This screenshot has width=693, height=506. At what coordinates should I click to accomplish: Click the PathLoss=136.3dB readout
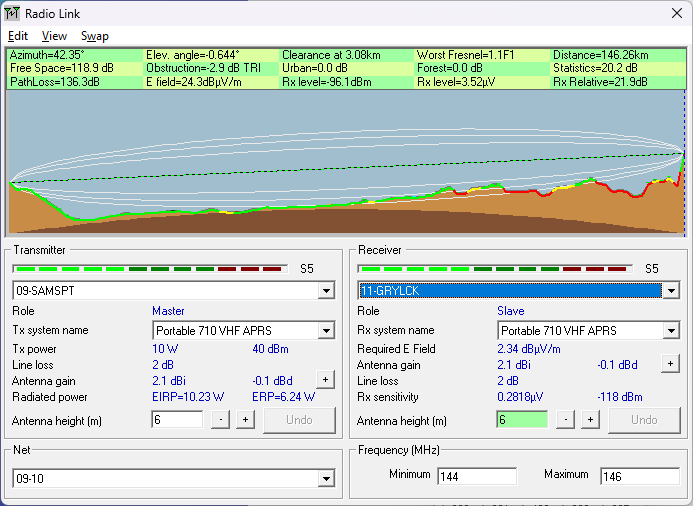(54, 82)
